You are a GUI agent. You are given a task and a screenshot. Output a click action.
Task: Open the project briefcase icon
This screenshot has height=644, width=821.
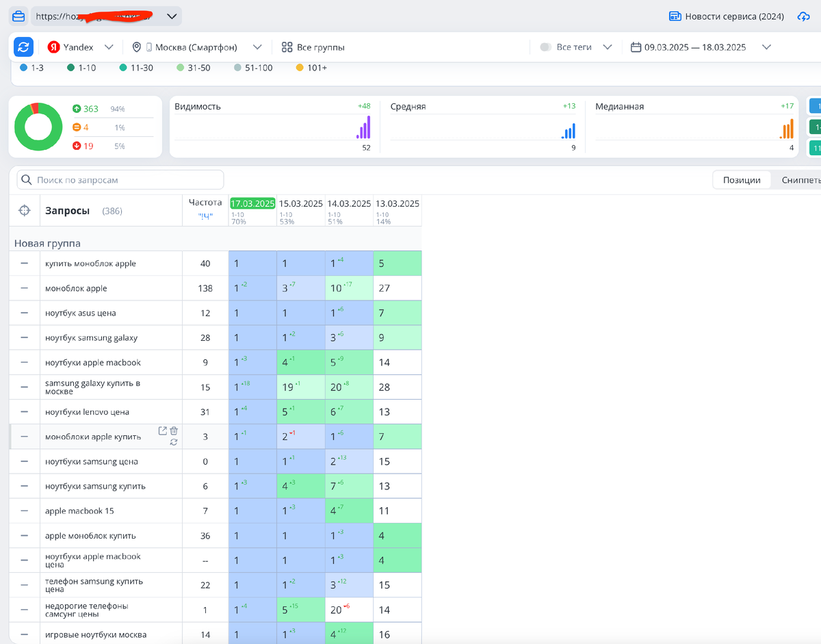pos(19,16)
